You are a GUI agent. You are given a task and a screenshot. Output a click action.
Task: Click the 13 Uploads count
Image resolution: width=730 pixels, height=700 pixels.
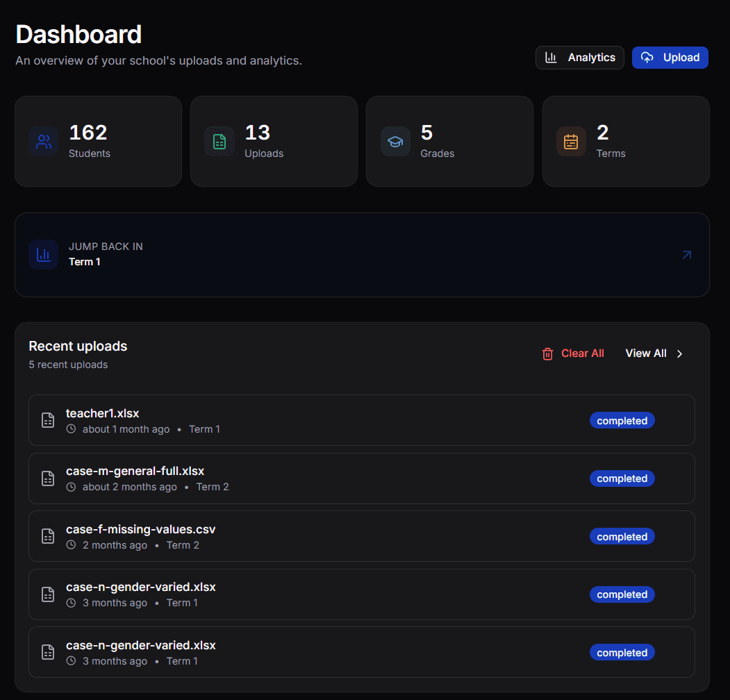258,133
